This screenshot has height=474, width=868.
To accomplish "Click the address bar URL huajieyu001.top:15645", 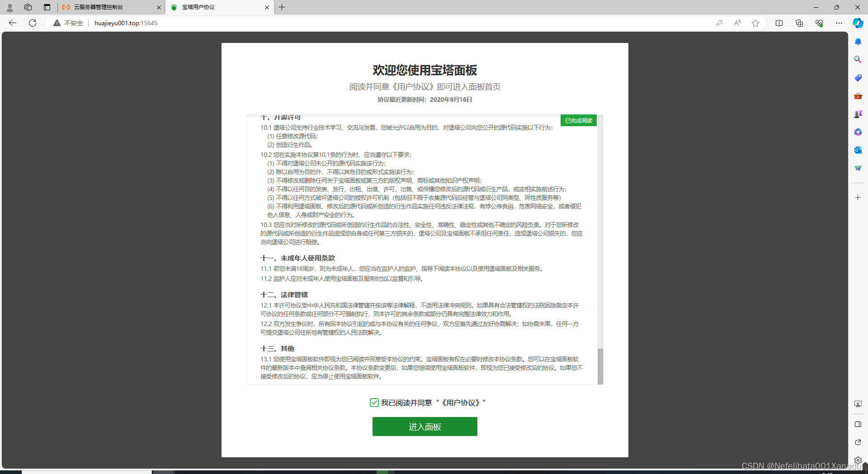I will point(126,23).
